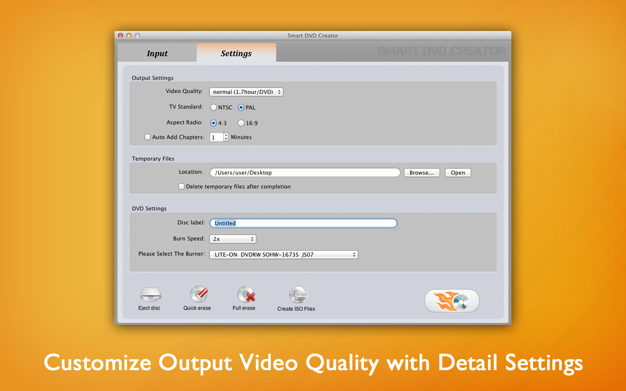Select the PAL TV standard
The image size is (626, 391).
[x=241, y=107]
